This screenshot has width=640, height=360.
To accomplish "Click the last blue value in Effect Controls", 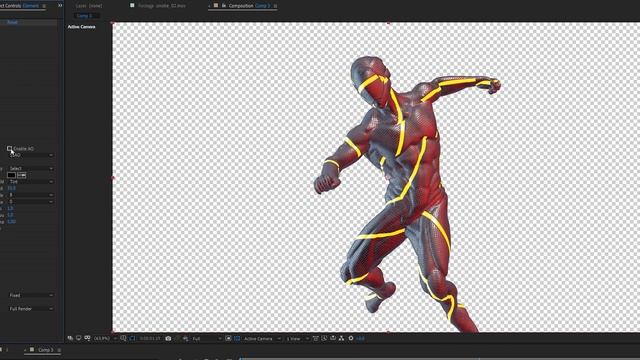I will click(x=11, y=222).
